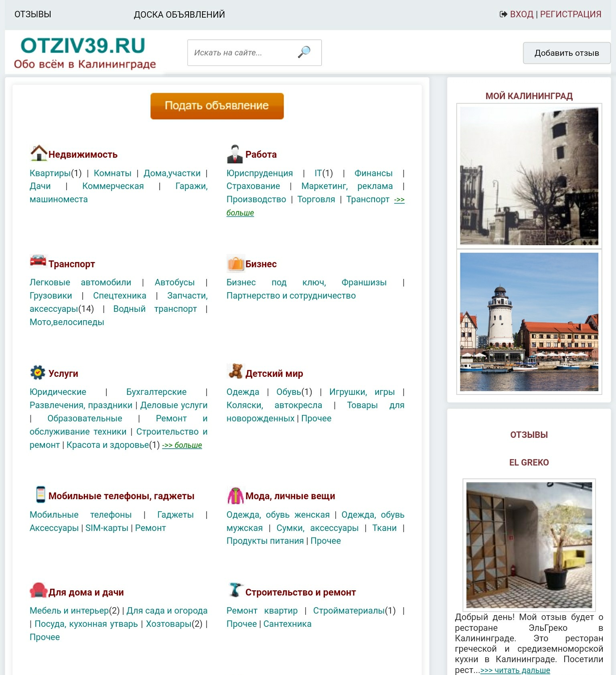Open the Коммерческая real estate link
This screenshot has height=675, width=616.
(x=113, y=186)
